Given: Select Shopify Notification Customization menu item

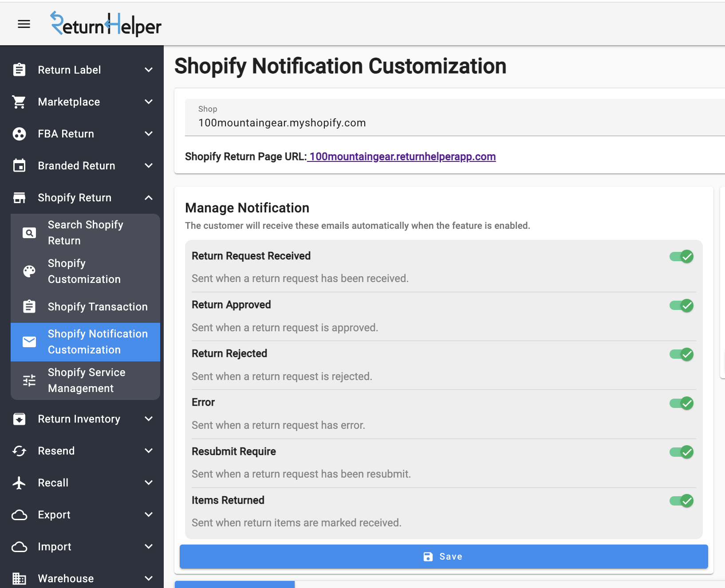Looking at the screenshot, I should [85, 342].
